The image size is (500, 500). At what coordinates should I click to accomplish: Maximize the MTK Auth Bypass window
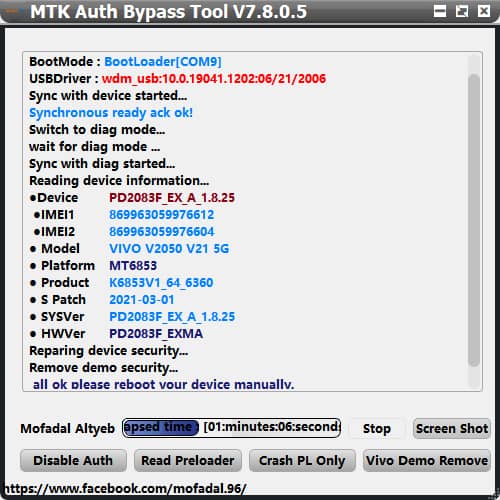click(x=462, y=11)
